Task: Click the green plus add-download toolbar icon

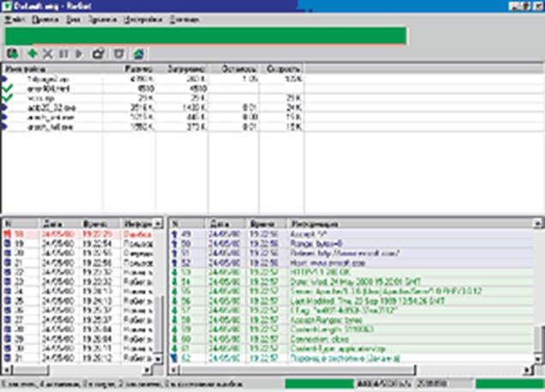Action: pos(31,53)
